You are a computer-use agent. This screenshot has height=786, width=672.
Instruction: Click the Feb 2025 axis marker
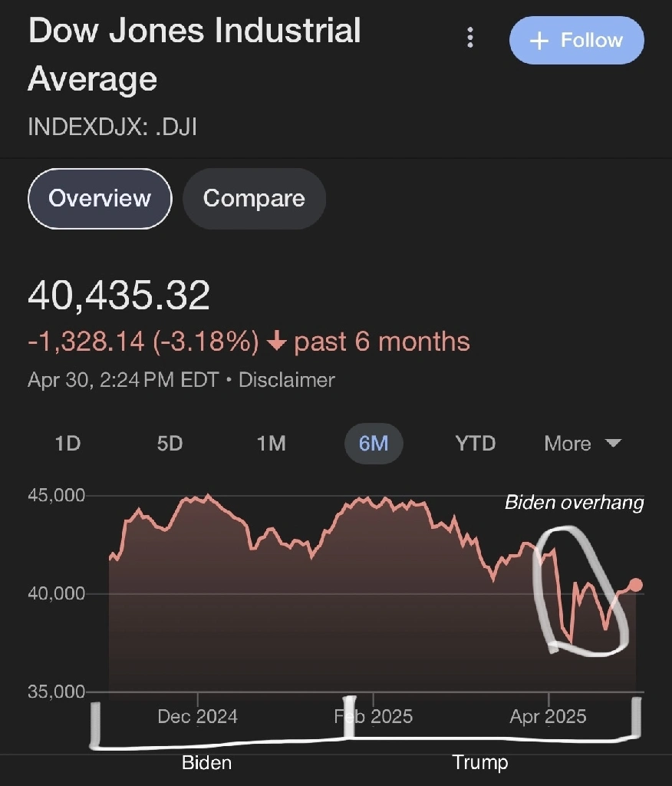click(x=374, y=716)
